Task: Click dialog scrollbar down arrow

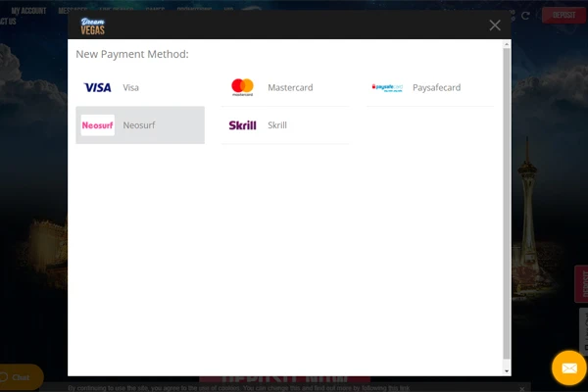Action: (507, 371)
